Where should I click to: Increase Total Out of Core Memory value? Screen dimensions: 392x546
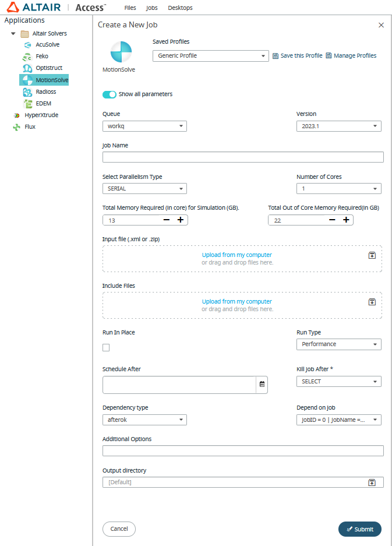tap(346, 220)
